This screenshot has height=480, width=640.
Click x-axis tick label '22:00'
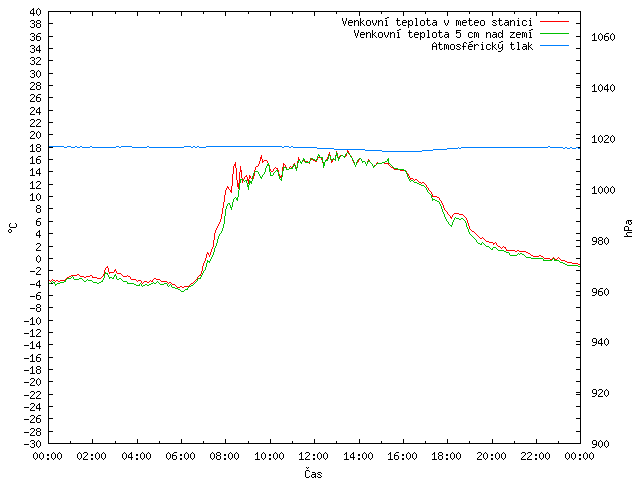pos(536,456)
